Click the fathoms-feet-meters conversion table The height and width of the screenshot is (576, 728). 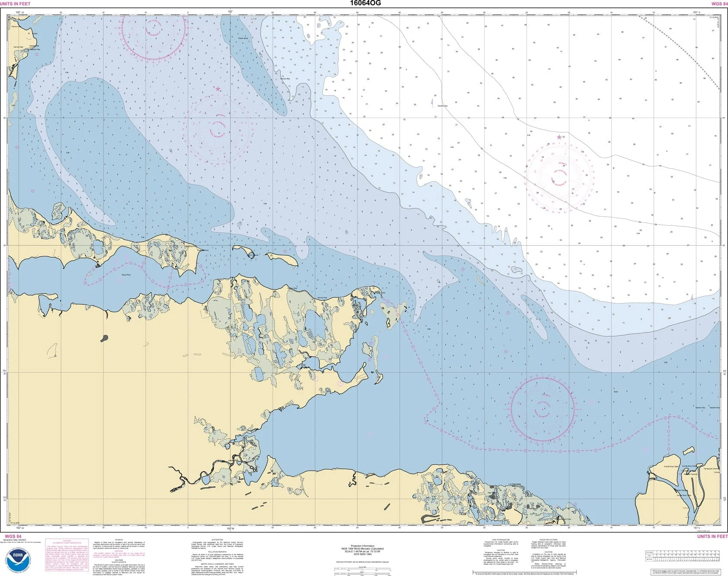tap(683, 556)
